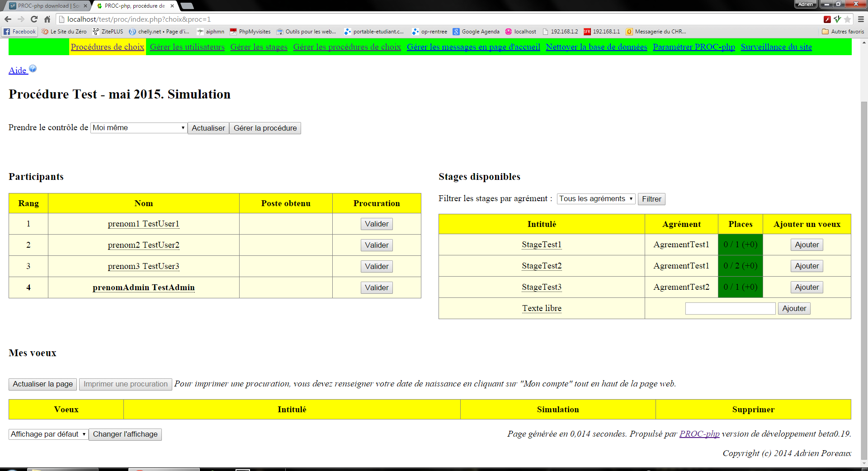Image resolution: width=868 pixels, height=471 pixels.
Task: Click the Texte libre input field
Action: pos(729,308)
